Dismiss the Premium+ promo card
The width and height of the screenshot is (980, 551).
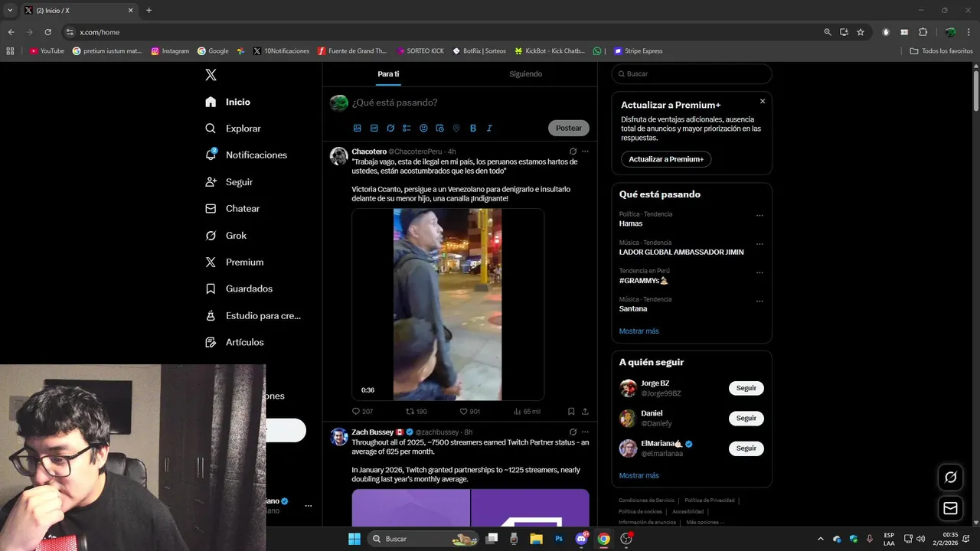pos(763,101)
